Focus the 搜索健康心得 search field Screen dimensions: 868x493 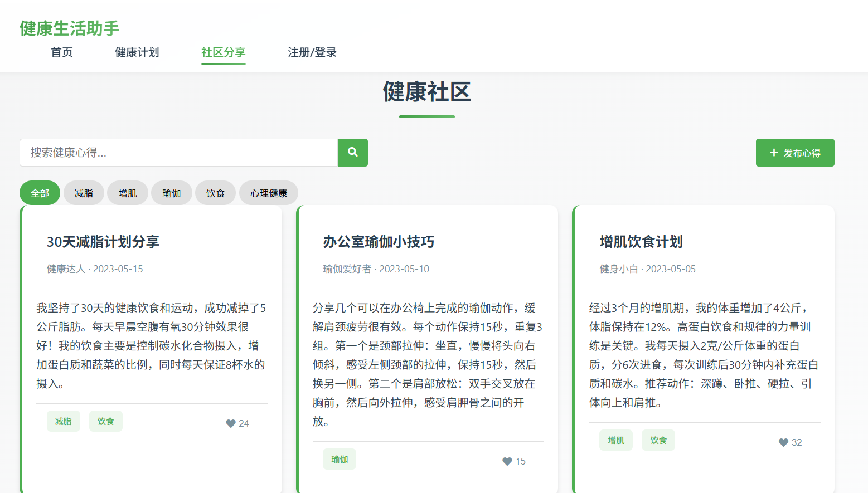(178, 153)
